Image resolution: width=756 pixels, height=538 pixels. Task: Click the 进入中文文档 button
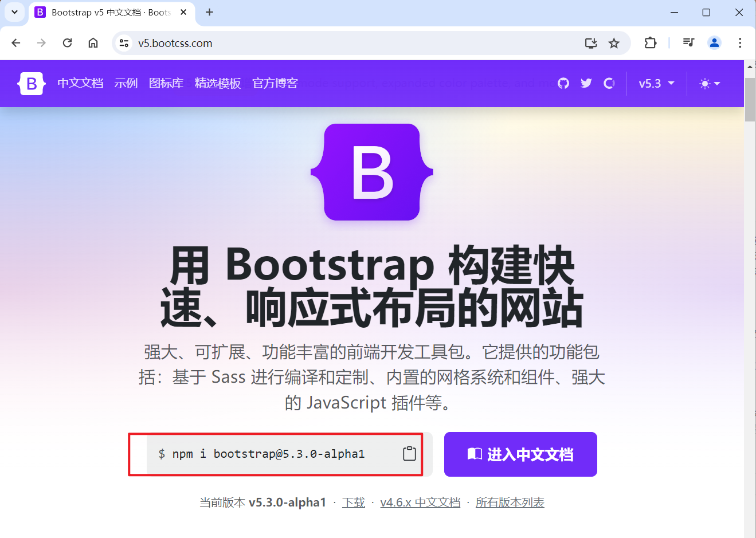point(520,454)
